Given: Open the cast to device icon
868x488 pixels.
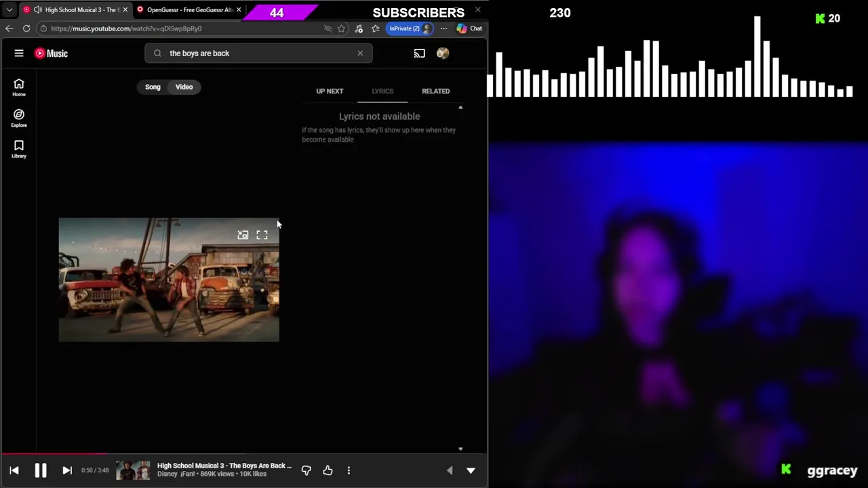Looking at the screenshot, I should 419,53.
